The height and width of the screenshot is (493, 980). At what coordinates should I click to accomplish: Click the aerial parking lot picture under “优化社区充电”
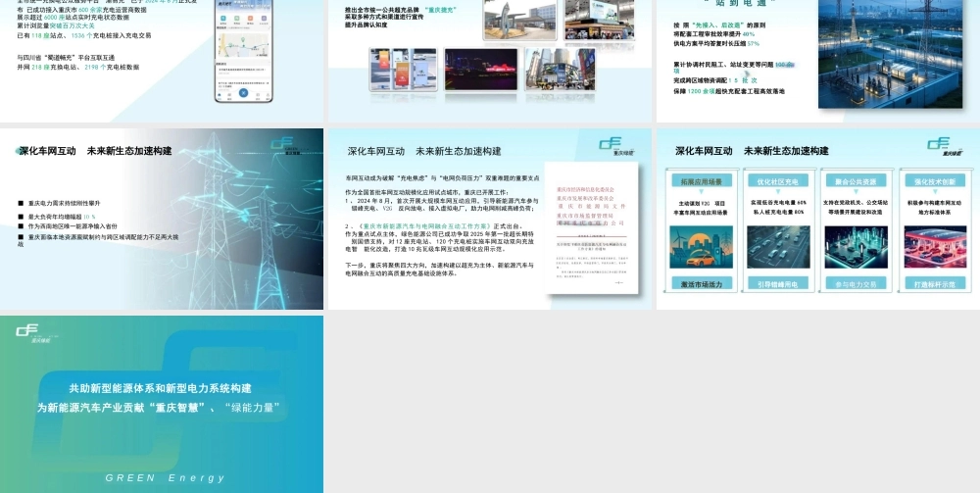tap(778, 247)
